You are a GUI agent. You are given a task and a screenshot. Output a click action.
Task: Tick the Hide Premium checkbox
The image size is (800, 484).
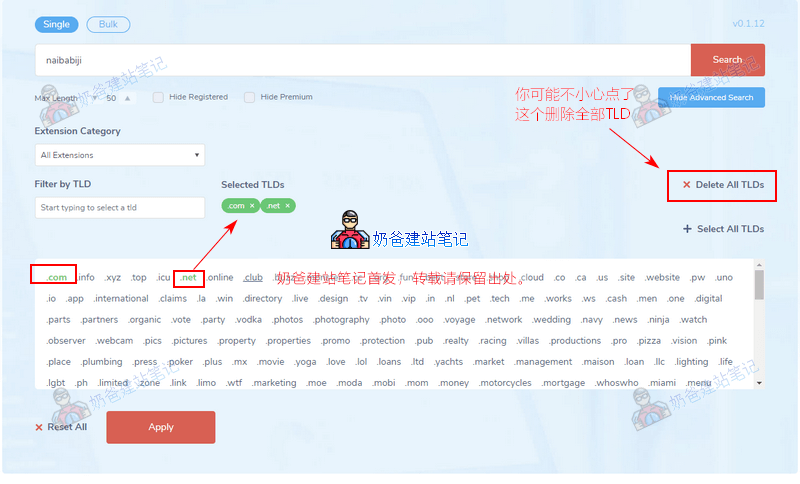tap(249, 97)
